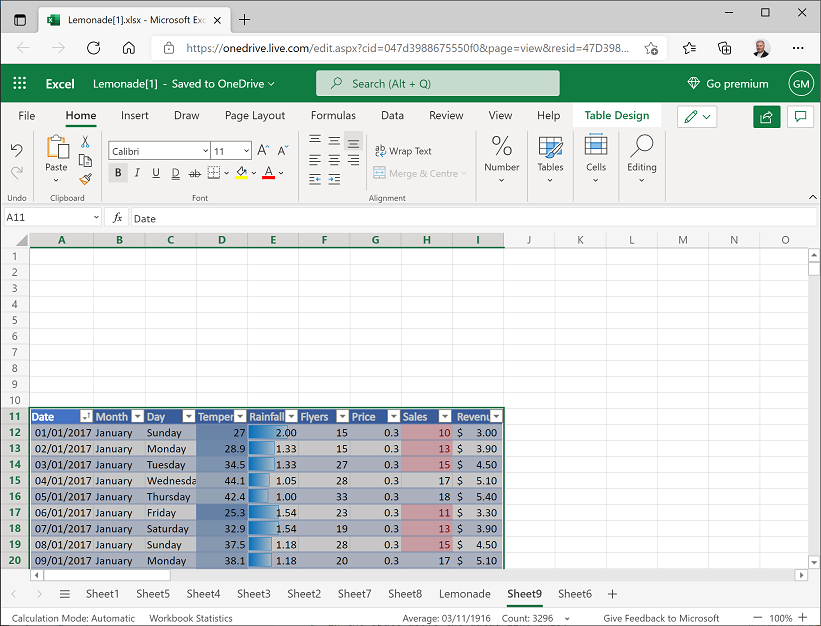This screenshot has height=626, width=821.
Task: Click the Editing (magnifier) icon
Action: [641, 155]
